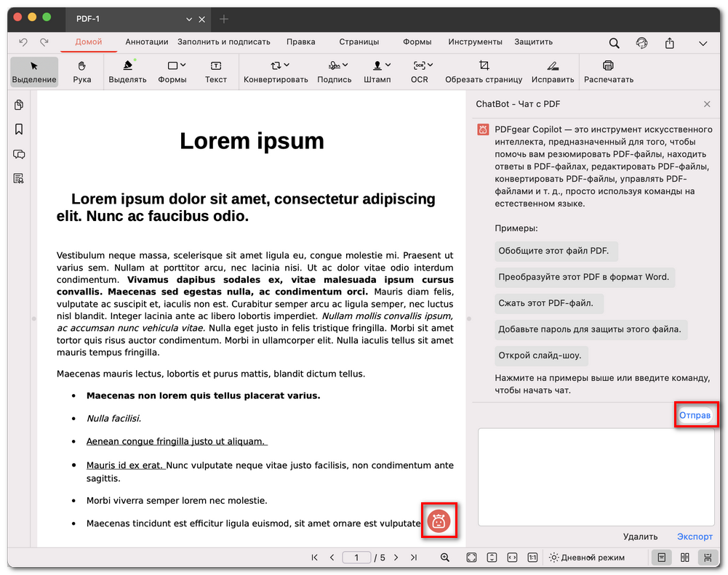Toggle Дневной режим day mode
This screenshot has height=575, width=728.
pyautogui.click(x=585, y=558)
